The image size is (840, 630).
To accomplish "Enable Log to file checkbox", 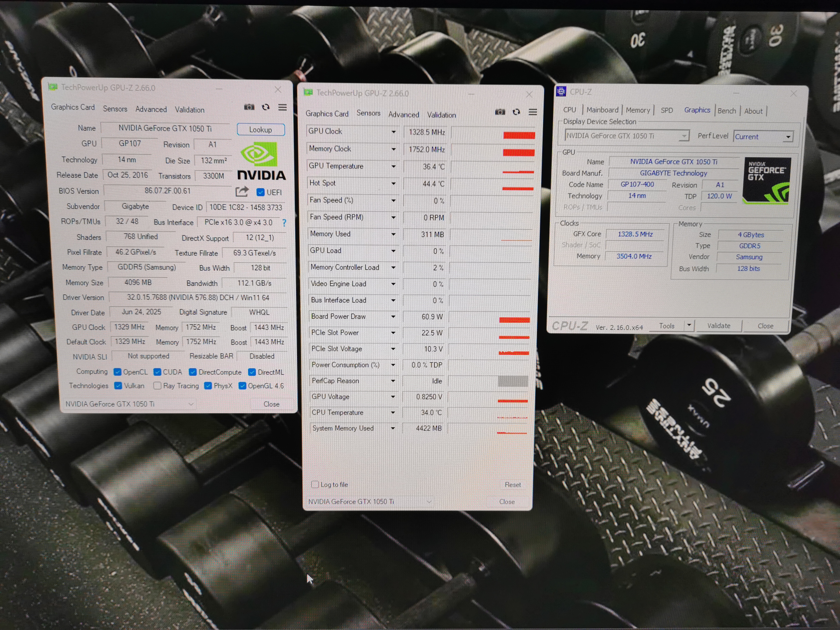I will 315,484.
